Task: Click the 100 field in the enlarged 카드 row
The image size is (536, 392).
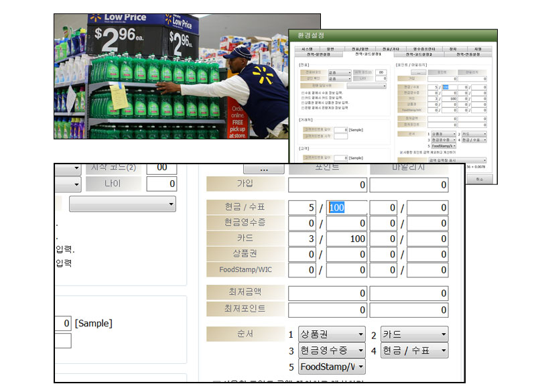Action: pos(346,239)
